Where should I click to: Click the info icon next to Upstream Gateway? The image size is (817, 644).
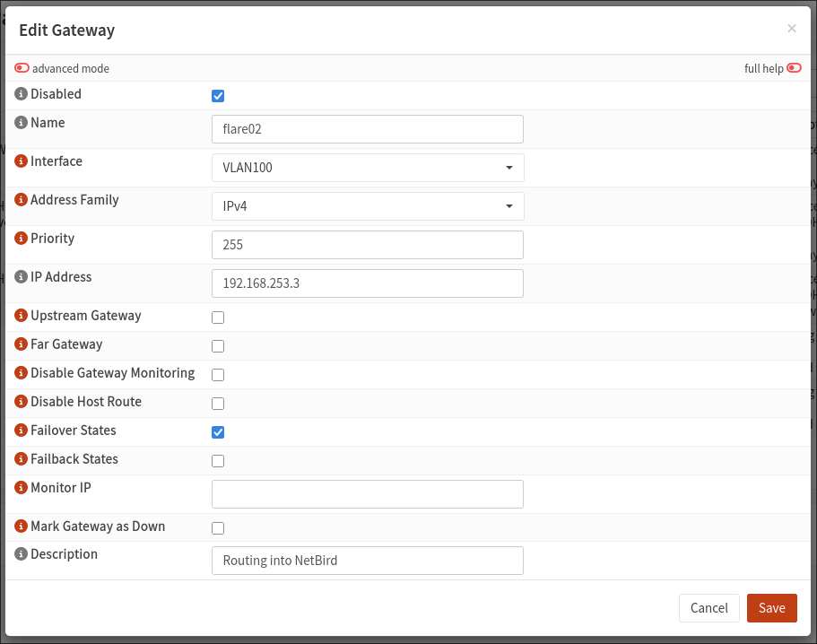tap(22, 317)
